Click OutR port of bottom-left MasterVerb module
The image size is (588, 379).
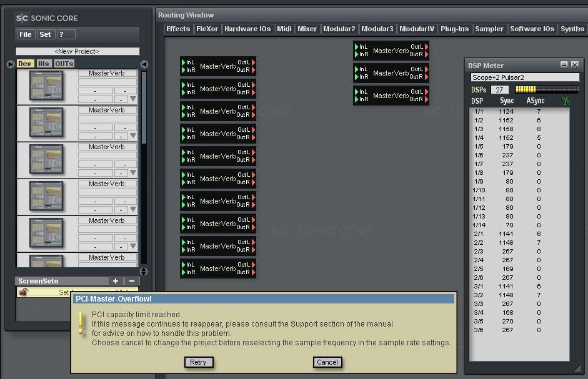pos(246,272)
